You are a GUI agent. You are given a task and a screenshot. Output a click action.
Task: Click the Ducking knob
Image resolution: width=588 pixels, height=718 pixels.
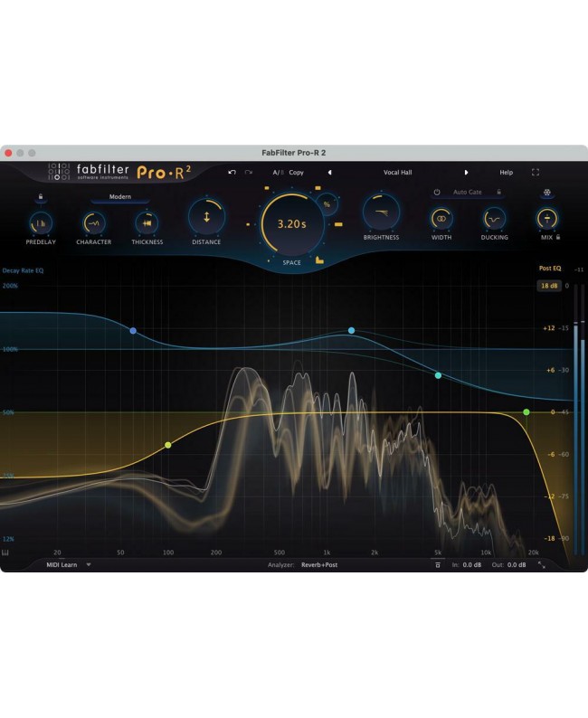pos(494,219)
